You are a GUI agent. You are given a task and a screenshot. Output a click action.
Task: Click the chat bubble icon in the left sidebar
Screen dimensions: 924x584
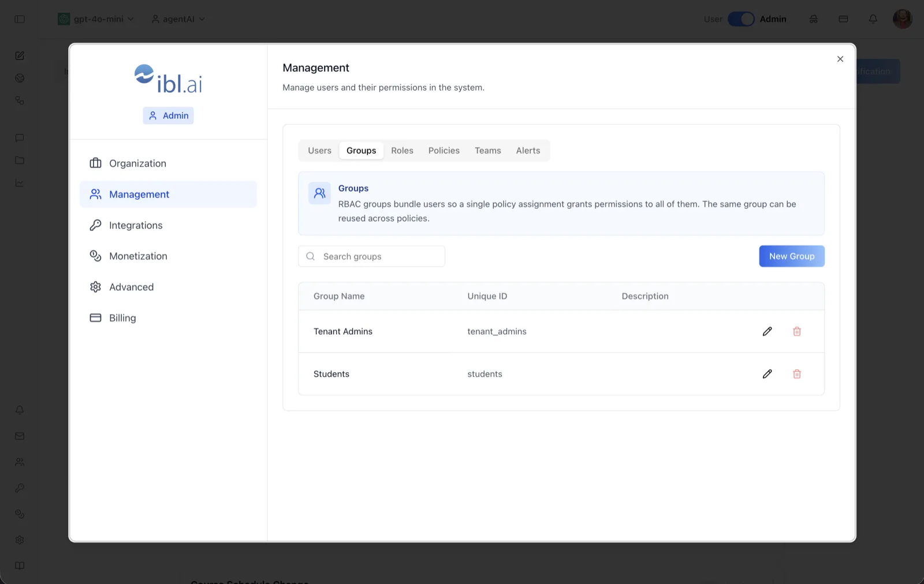(20, 138)
